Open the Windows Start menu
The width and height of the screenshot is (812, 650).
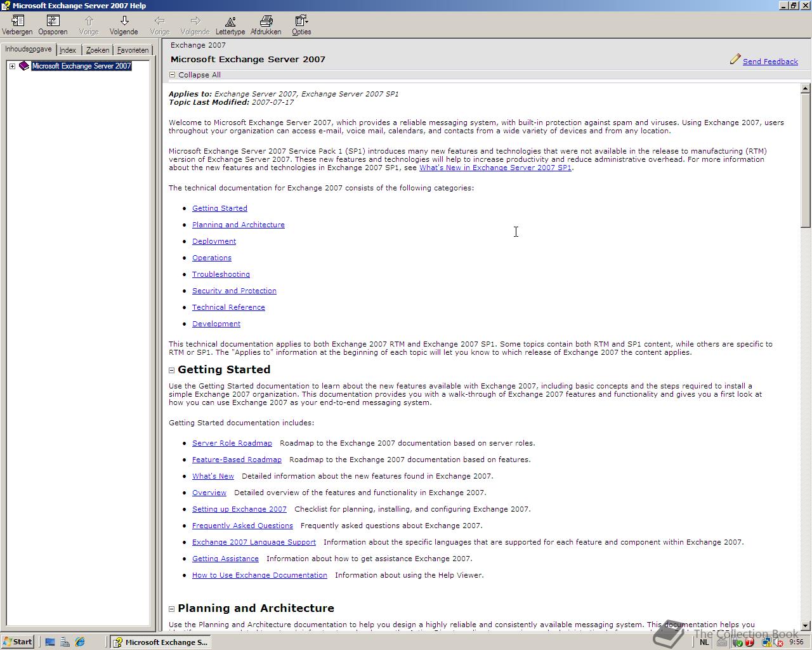coord(18,642)
